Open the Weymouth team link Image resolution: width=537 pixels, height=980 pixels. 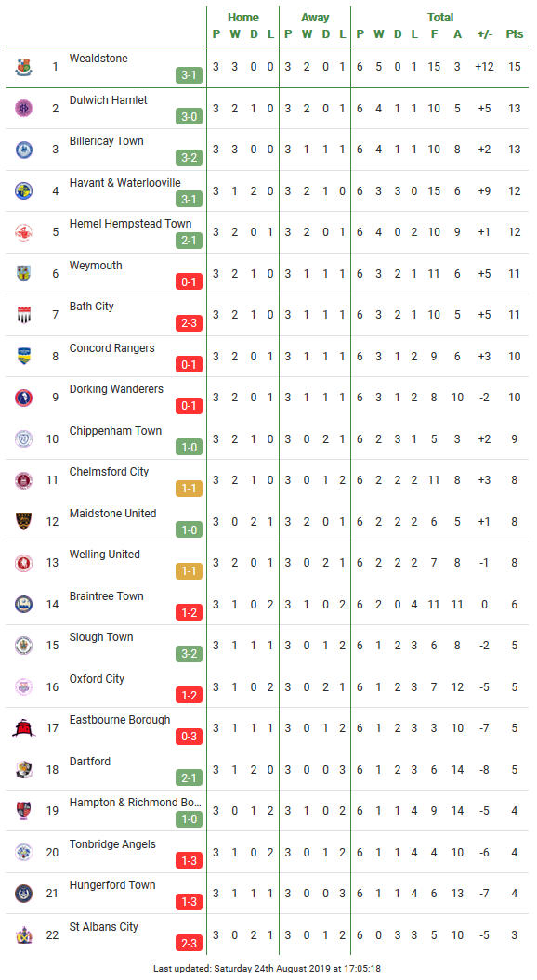point(96,266)
